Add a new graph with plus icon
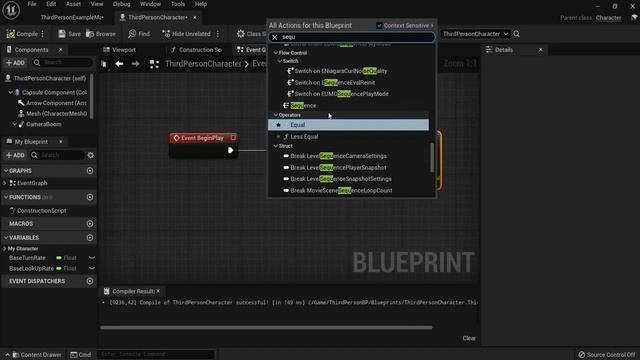The image size is (640, 360). 90,171
